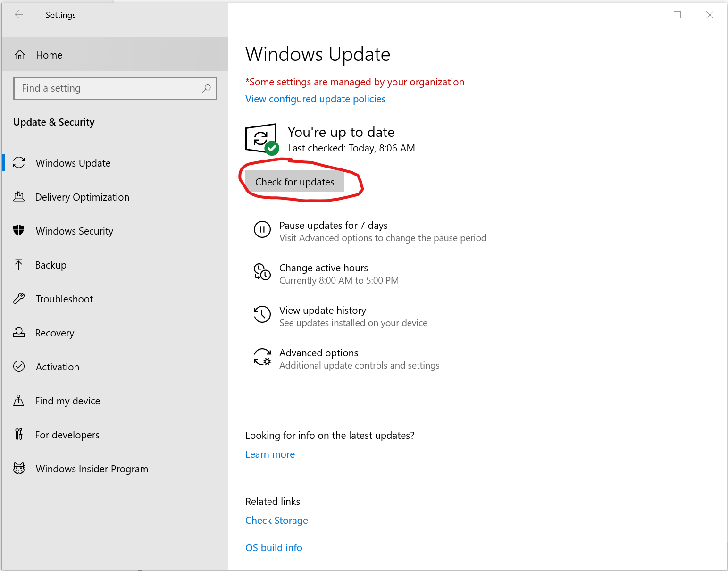Open Recovery settings
This screenshot has height=571, width=728.
[115, 333]
